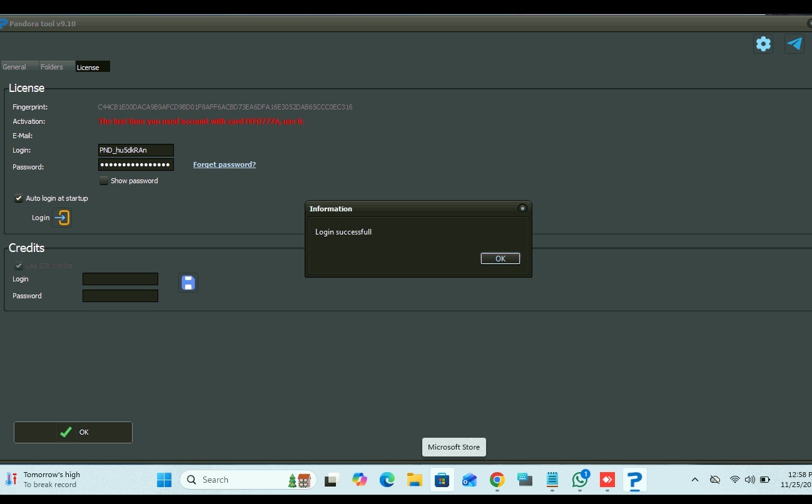Click the Credits Password input field
The image size is (812, 504).
[x=120, y=296]
